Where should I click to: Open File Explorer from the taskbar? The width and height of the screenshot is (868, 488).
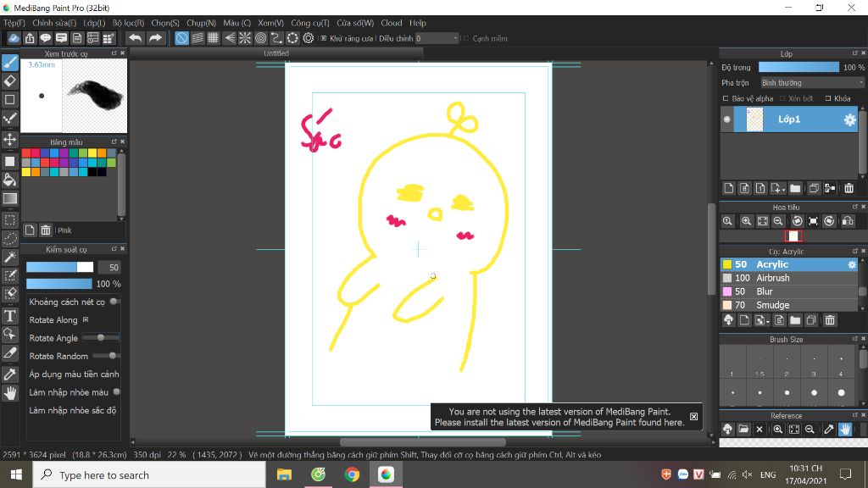point(284,474)
